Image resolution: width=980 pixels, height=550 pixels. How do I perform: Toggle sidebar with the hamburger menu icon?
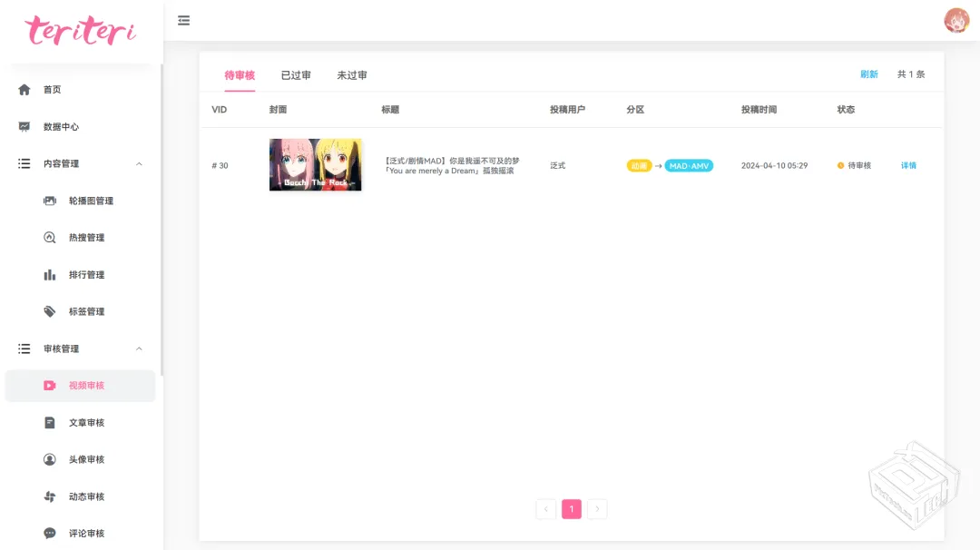[x=184, y=20]
